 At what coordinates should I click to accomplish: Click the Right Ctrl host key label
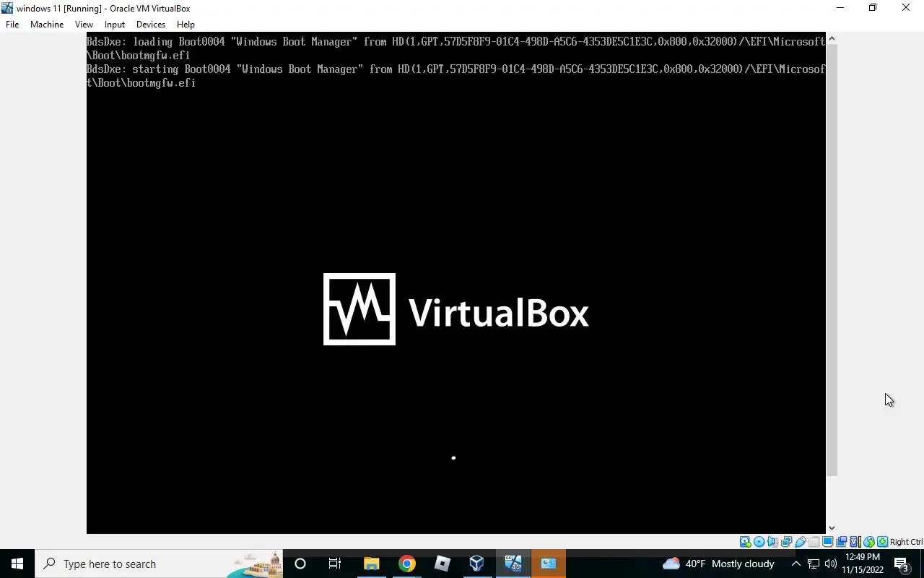click(906, 542)
